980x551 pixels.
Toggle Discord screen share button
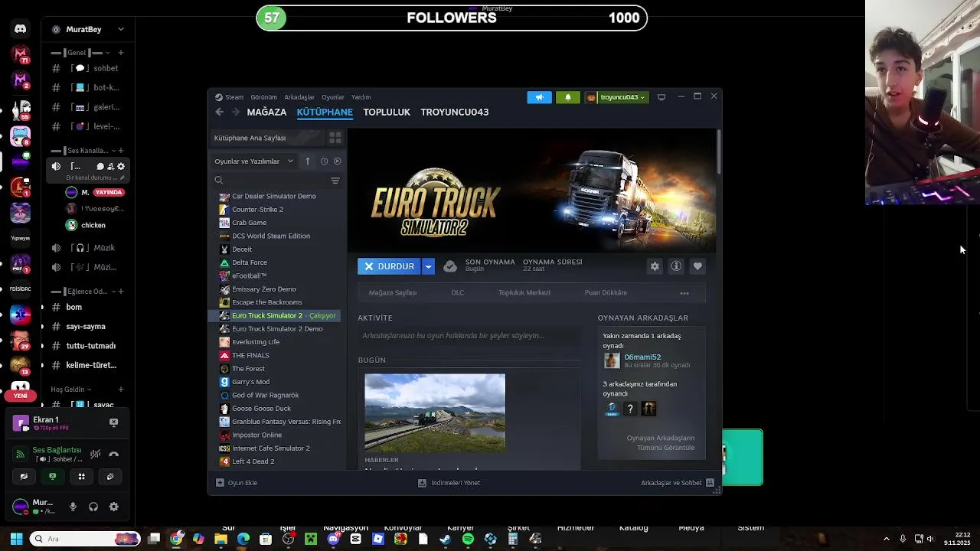52,476
